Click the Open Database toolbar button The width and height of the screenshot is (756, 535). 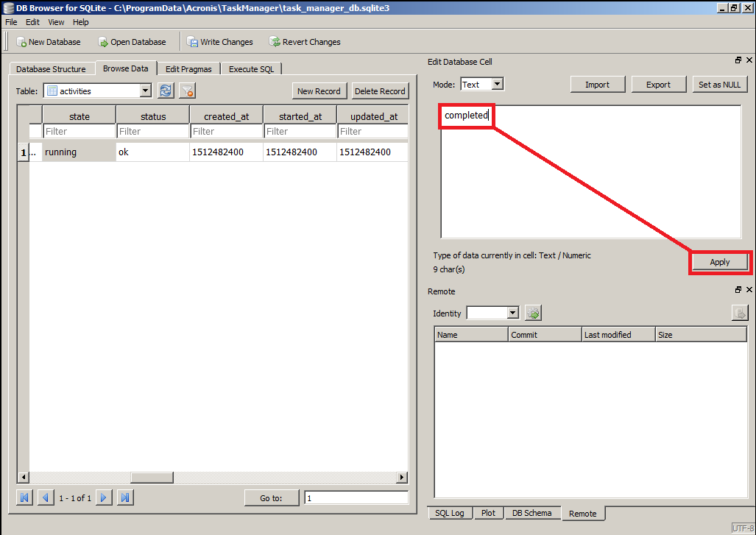(132, 42)
